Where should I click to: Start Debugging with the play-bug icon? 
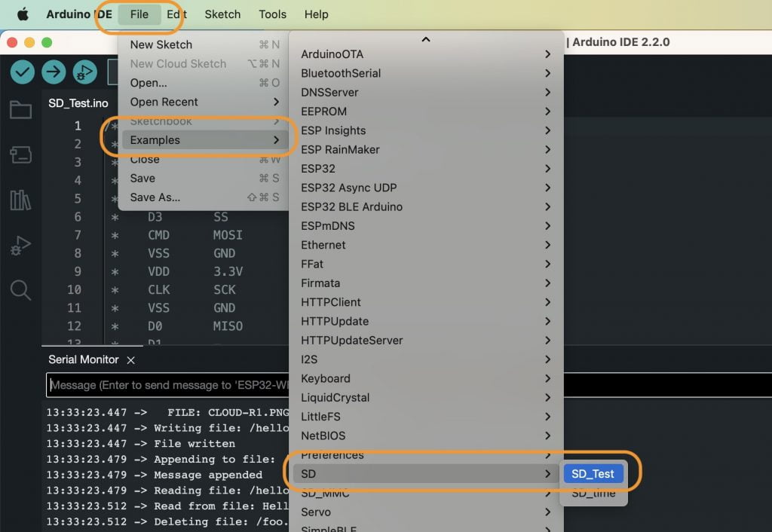click(85, 72)
